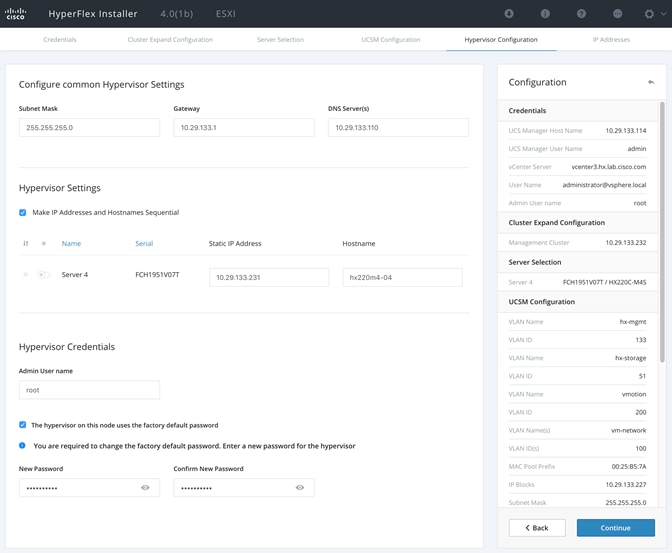Viewport: 672px width, 553px height.
Task: Click the VLAN Name value 'vm-network'
Action: (629, 430)
